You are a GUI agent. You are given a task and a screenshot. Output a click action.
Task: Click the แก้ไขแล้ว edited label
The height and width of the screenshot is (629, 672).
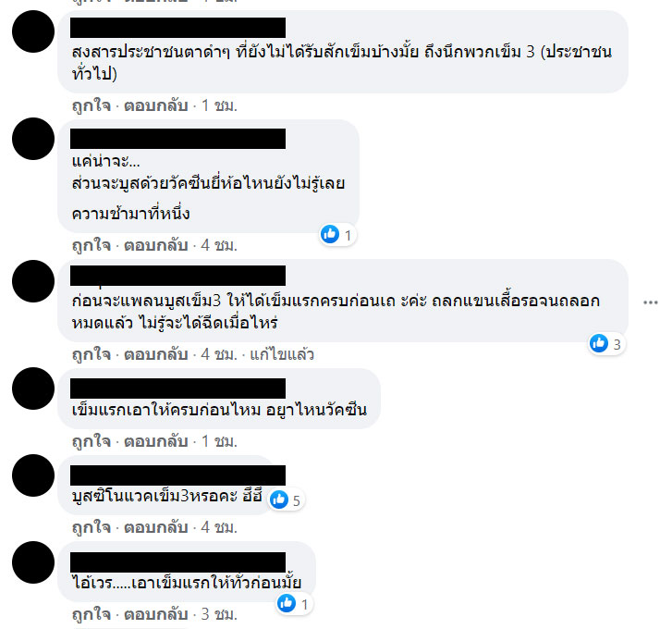point(282,354)
